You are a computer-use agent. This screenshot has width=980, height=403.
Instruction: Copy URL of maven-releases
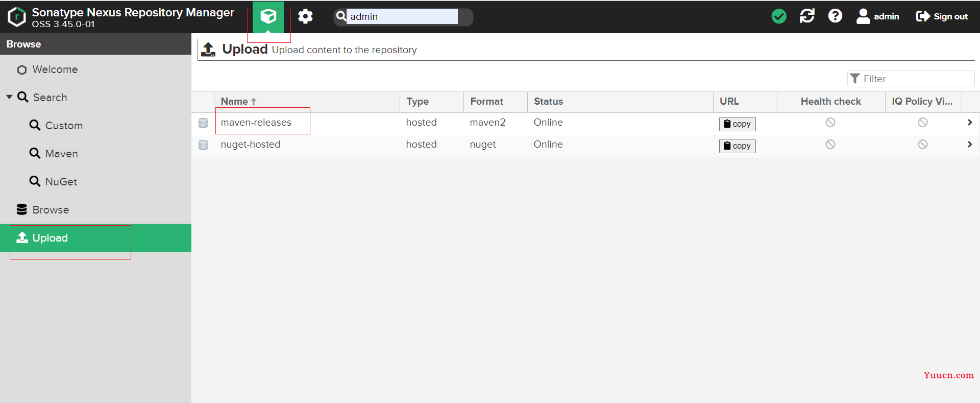pos(738,124)
